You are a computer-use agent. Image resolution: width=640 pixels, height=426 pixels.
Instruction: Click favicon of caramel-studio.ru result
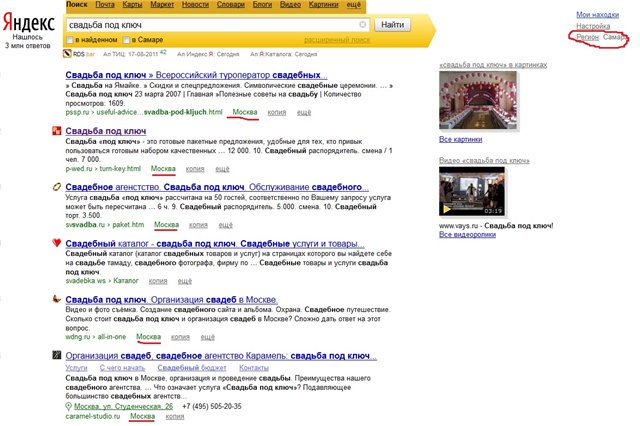tap(57, 355)
